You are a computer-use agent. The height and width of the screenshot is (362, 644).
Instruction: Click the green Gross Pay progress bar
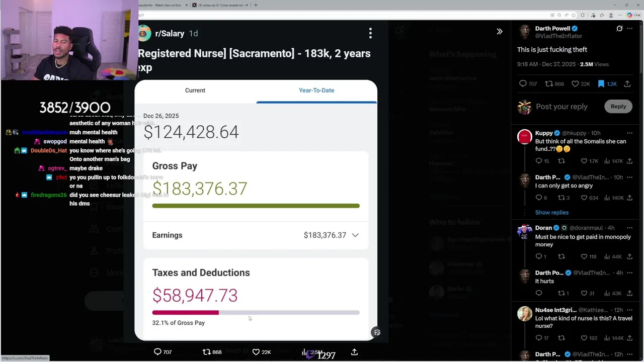(256, 206)
